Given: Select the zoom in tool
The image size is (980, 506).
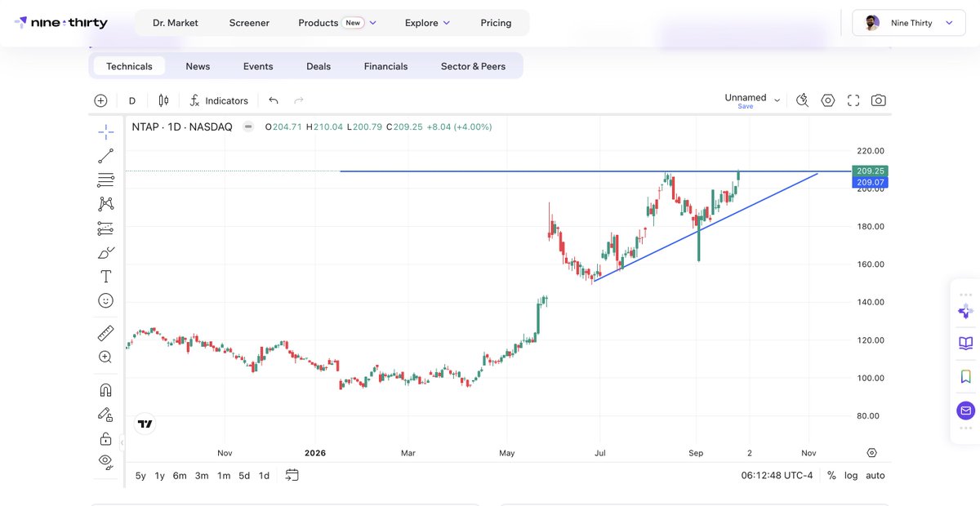Looking at the screenshot, I should pyautogui.click(x=105, y=357).
